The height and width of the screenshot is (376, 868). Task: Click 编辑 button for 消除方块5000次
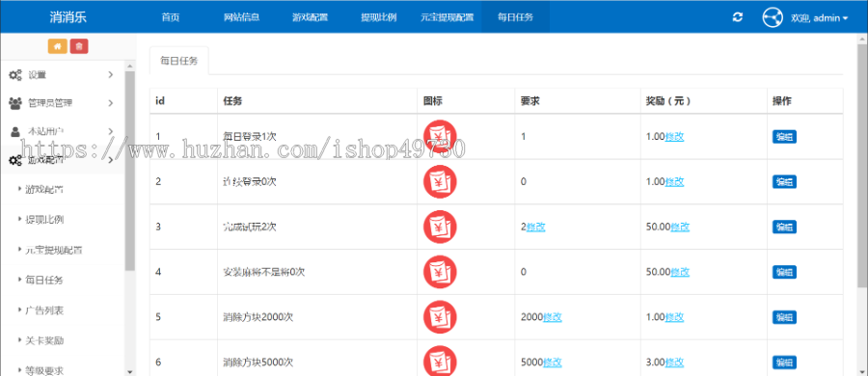(x=784, y=363)
